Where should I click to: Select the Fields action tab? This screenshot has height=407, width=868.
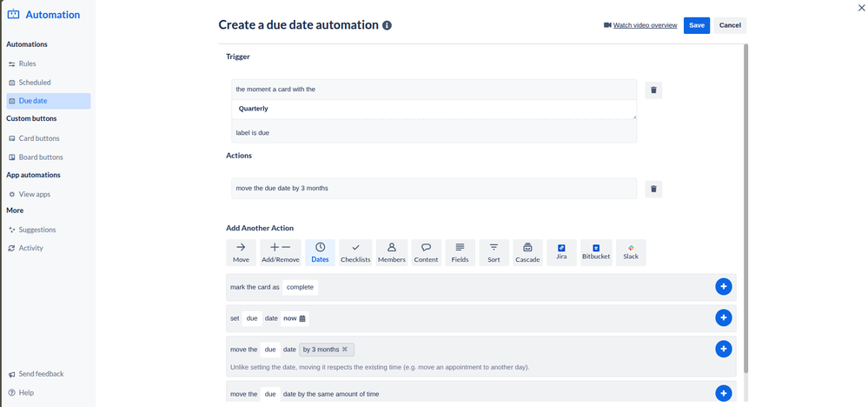pyautogui.click(x=460, y=252)
